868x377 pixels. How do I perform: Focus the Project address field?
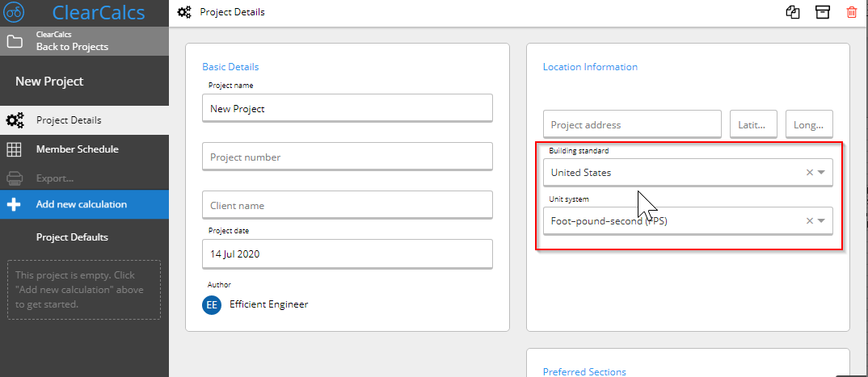click(632, 124)
